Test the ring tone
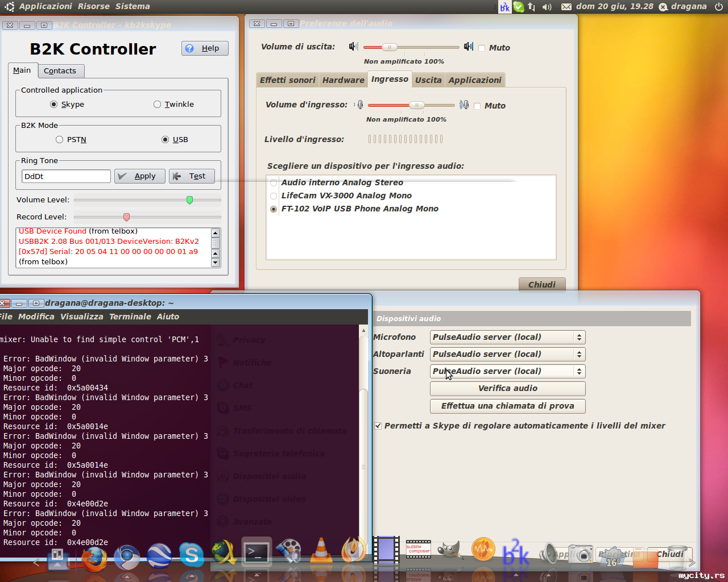Image resolution: width=728 pixels, height=582 pixels. (192, 176)
